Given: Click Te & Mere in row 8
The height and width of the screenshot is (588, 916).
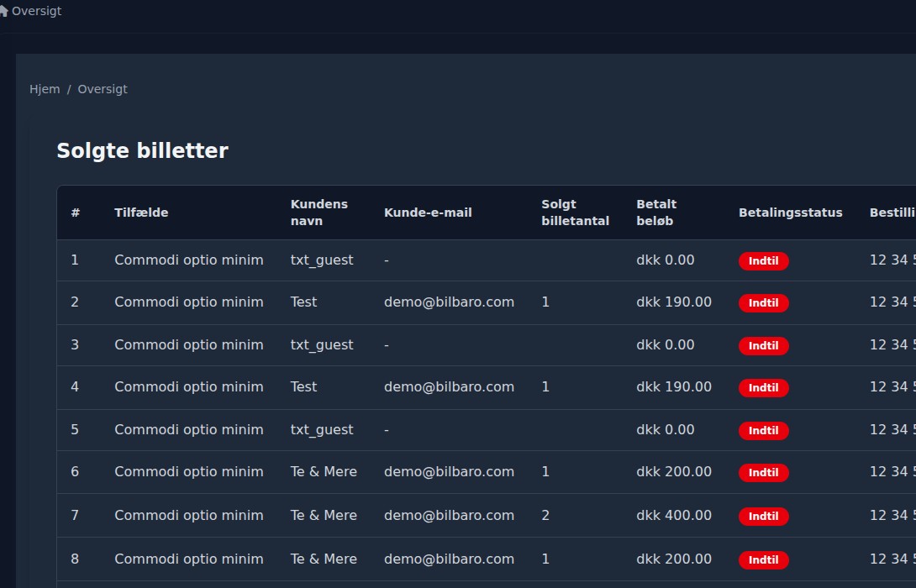Looking at the screenshot, I should click(x=324, y=559).
